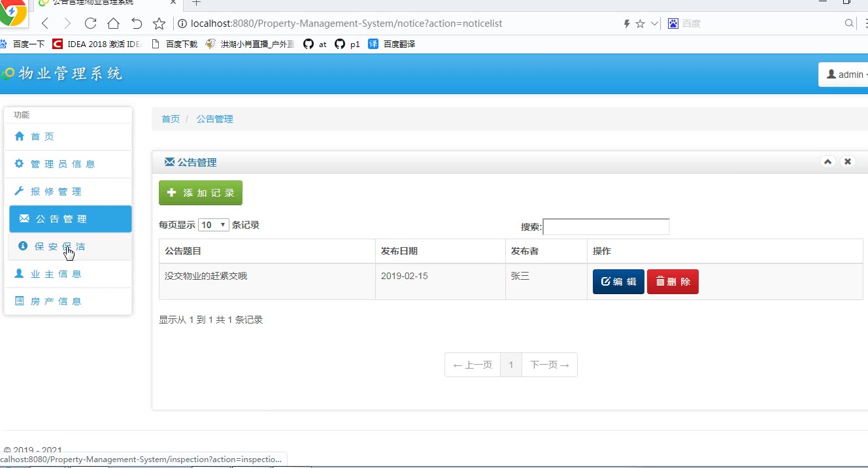Click the 添加记录 button
Viewport: 868px width, 468px height.
click(201, 193)
